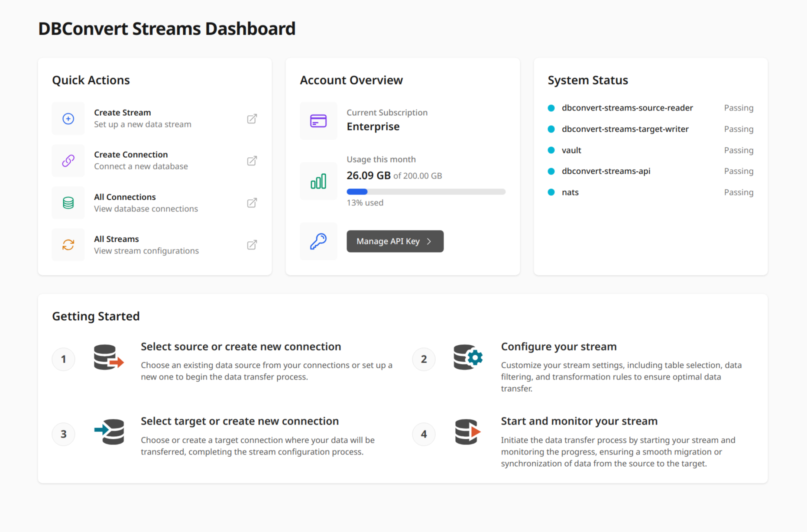Open Create Stream via its external link arrow
The height and width of the screenshot is (532, 807).
point(252,118)
